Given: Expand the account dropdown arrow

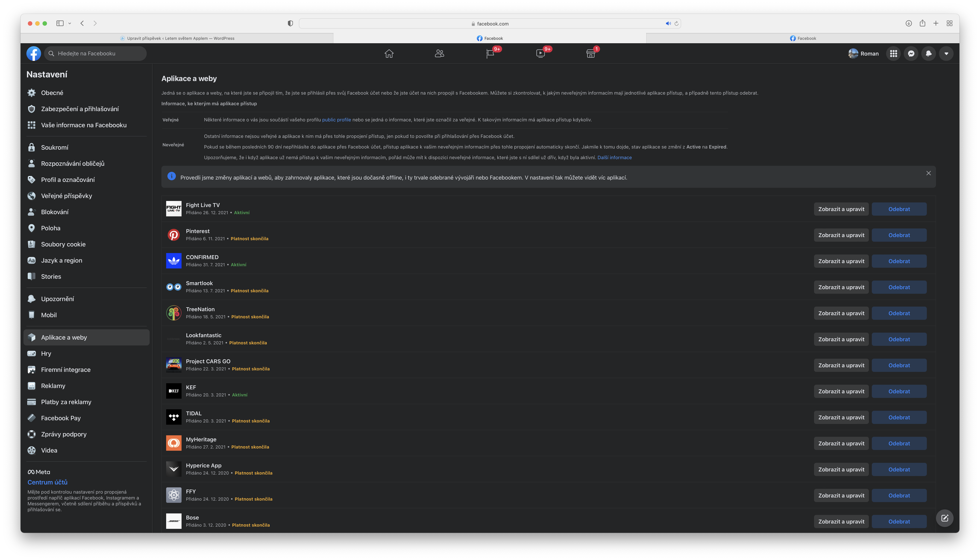Looking at the screenshot, I should [x=946, y=54].
